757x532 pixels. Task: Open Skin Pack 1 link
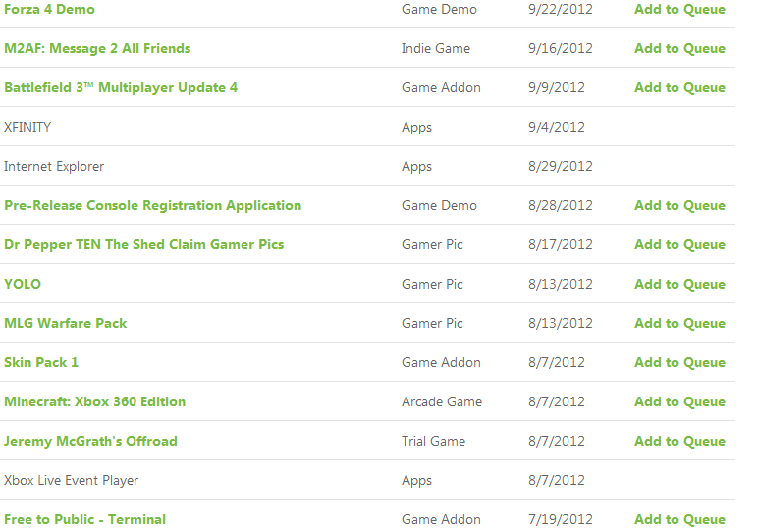pos(41,362)
